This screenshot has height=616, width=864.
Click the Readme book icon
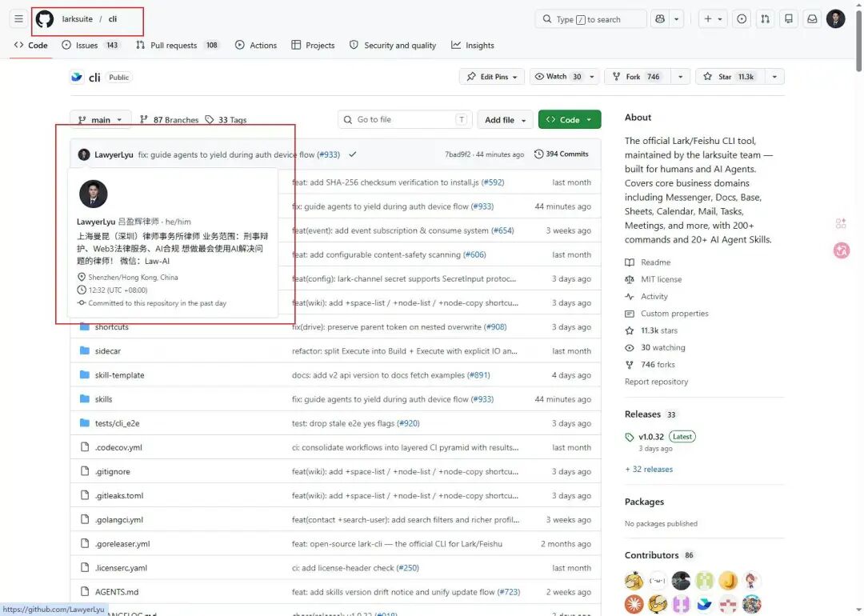(630, 262)
